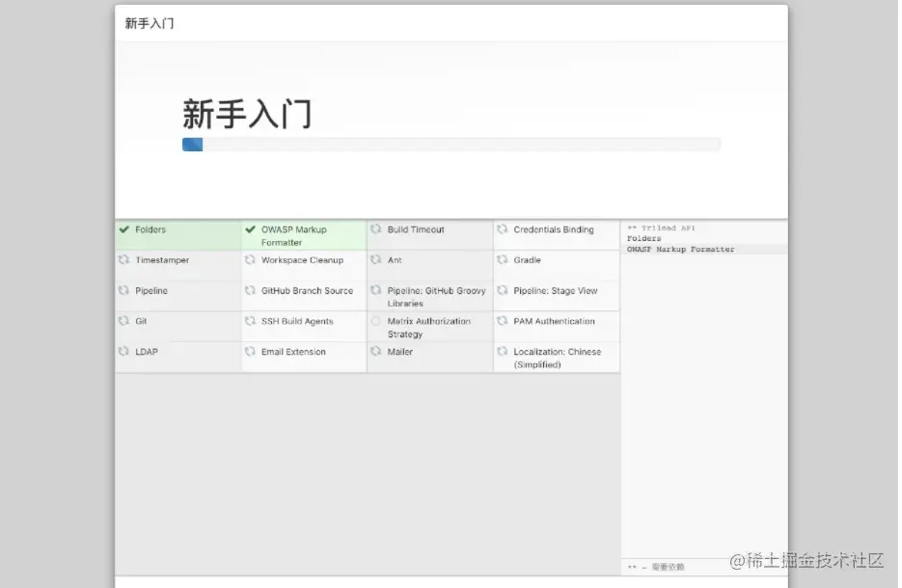
Task: Select the Build Timeout plugin label
Action: pyautogui.click(x=416, y=229)
